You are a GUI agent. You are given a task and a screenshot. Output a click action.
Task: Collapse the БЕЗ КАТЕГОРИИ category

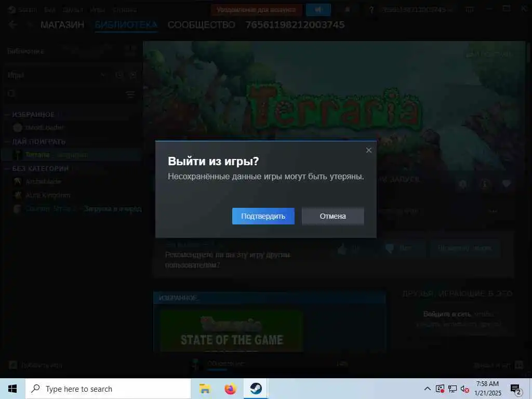[x=7, y=169]
